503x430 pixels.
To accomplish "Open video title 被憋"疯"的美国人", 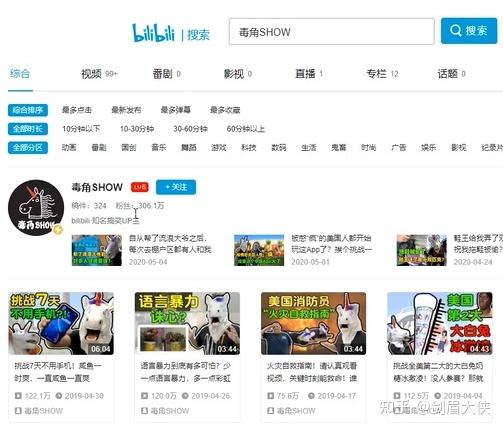I will 332,244.
